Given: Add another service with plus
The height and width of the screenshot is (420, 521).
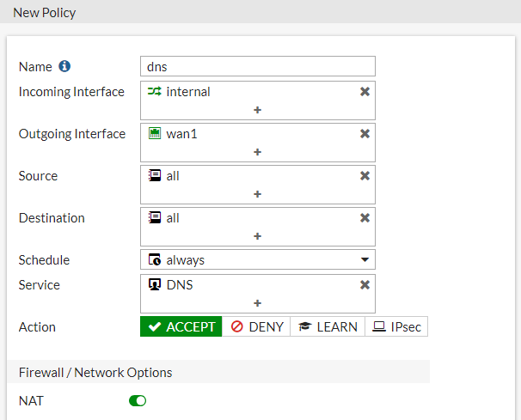Looking at the screenshot, I should pos(257,303).
